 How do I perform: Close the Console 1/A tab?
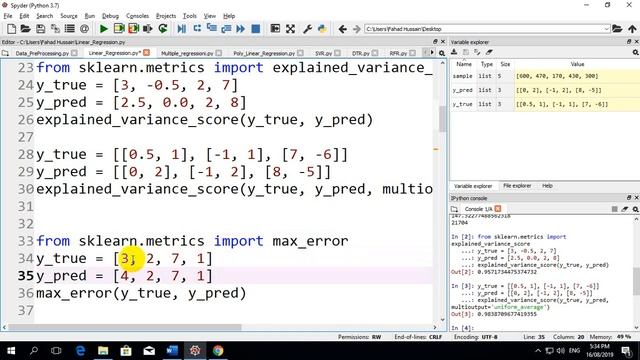pyautogui.click(x=498, y=209)
